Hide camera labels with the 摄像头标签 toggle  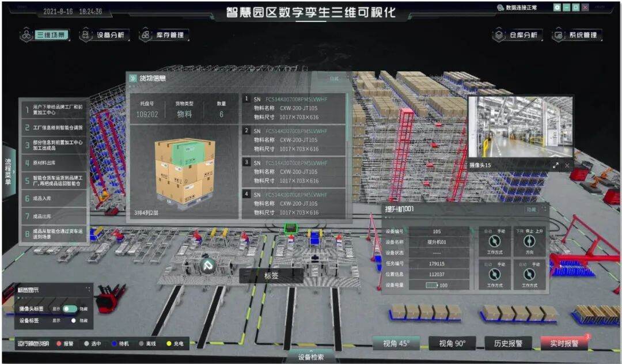[x=70, y=309]
